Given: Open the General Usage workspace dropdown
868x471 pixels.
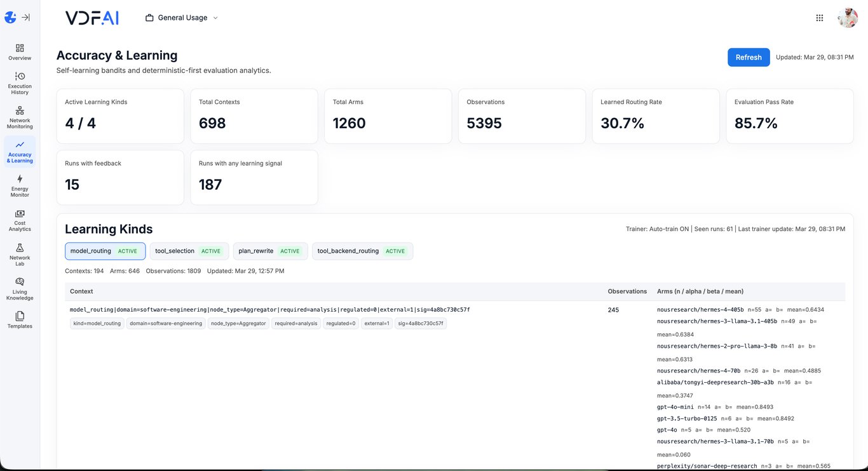Looking at the screenshot, I should pyautogui.click(x=182, y=18).
